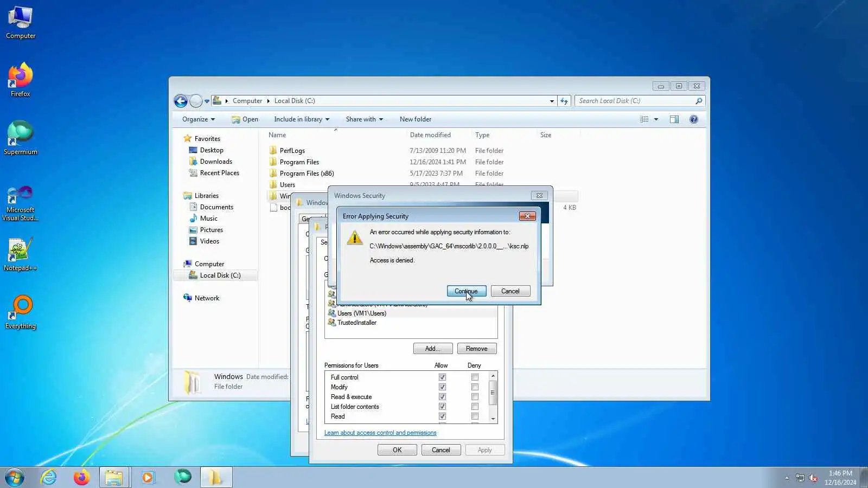
Task: Toggle Deny checkbox for Read & execute
Action: point(475,397)
